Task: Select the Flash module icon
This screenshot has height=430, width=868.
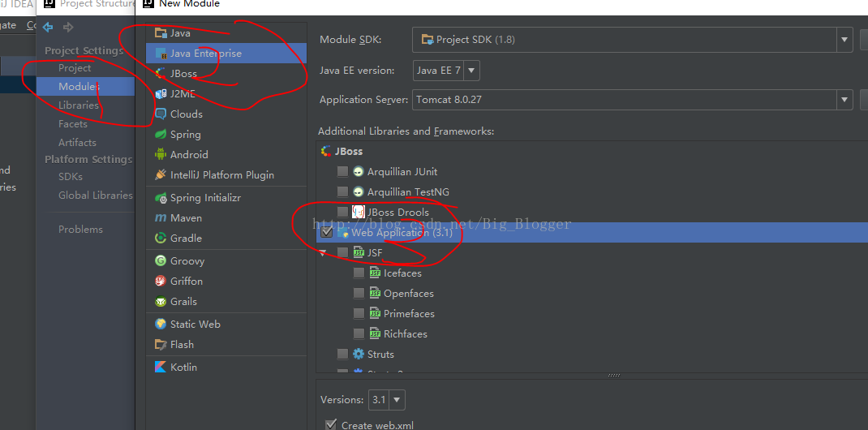Action: coord(161,344)
